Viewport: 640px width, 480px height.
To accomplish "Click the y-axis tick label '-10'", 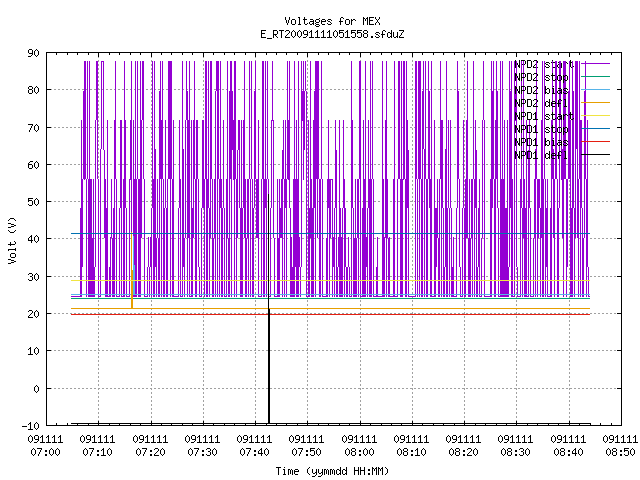I will coord(31,426).
